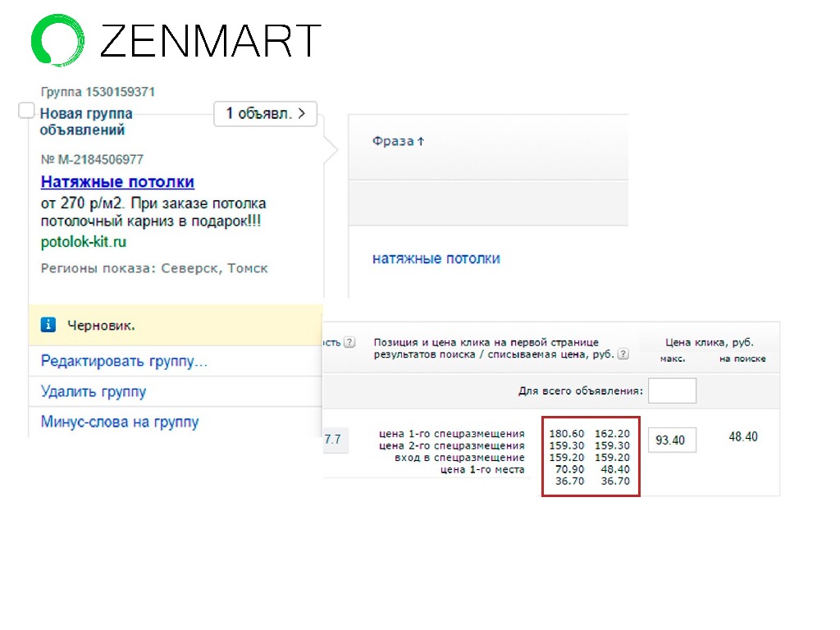
Task: Choose Удалить группу from the group options
Action: (94, 391)
